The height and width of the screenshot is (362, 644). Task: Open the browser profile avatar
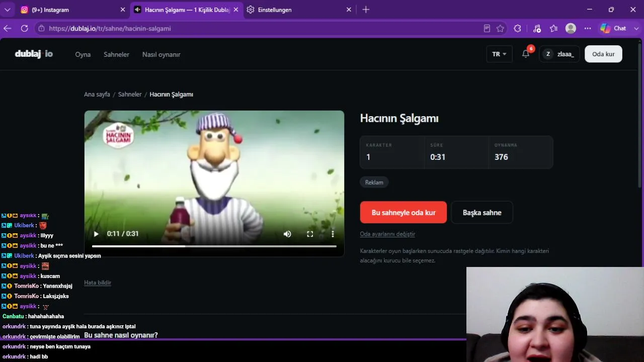(571, 29)
